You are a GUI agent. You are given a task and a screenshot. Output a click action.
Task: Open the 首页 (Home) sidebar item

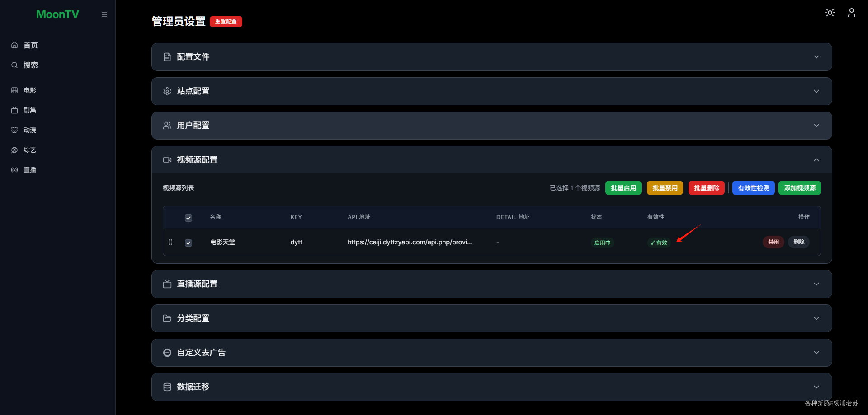click(x=30, y=45)
